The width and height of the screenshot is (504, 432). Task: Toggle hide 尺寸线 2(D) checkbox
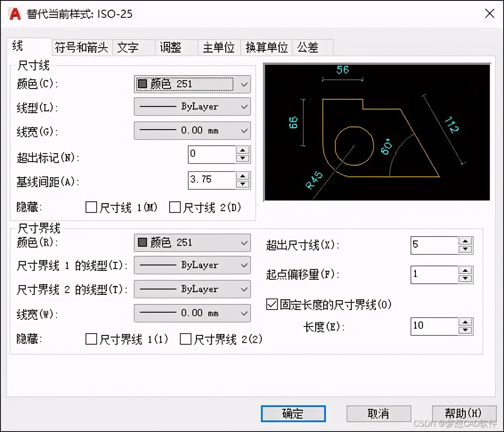point(175,208)
